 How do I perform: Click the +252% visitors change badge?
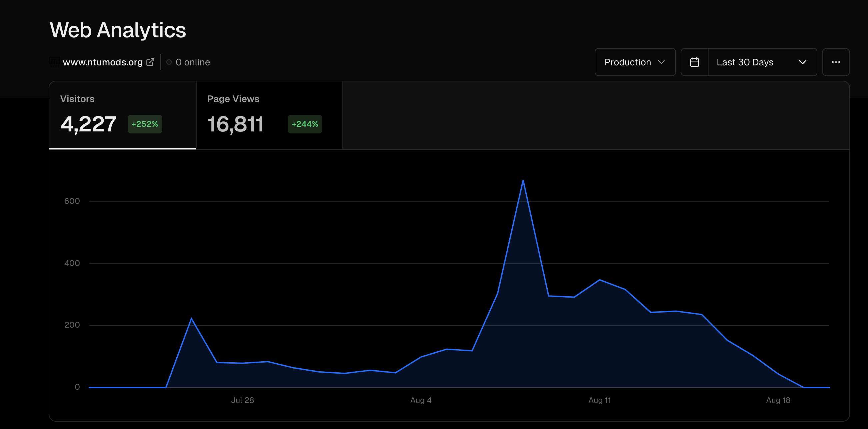click(x=145, y=124)
